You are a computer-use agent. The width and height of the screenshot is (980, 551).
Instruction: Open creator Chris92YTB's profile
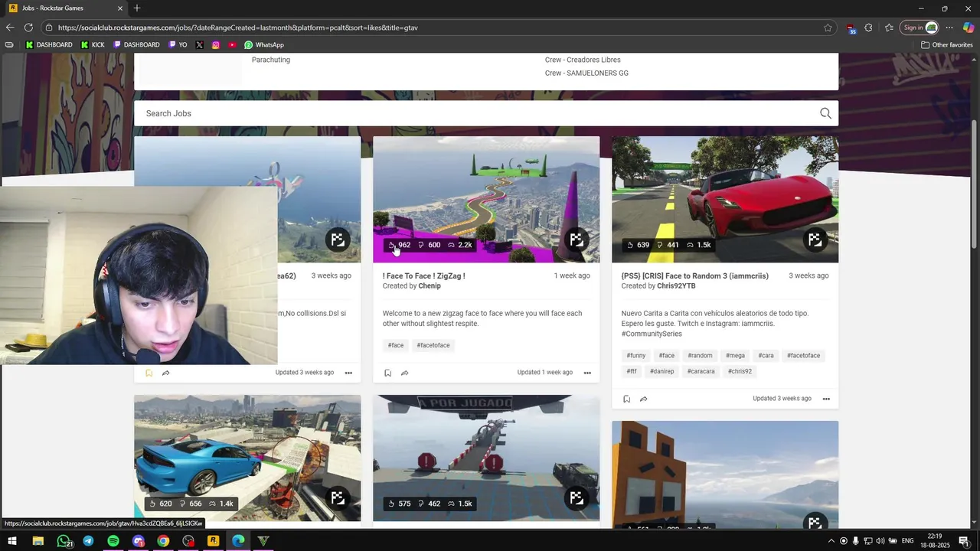676,285
